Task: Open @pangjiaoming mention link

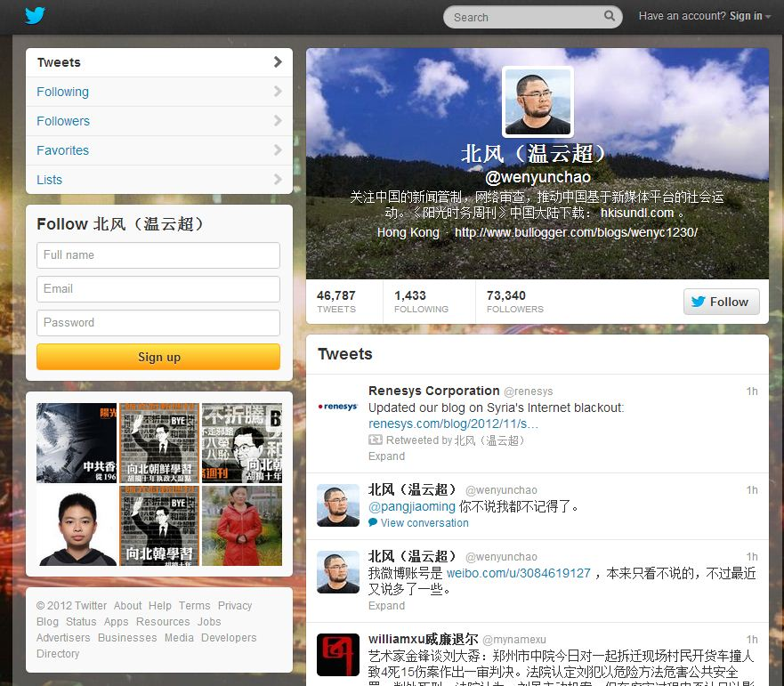Action: pyautogui.click(x=412, y=507)
